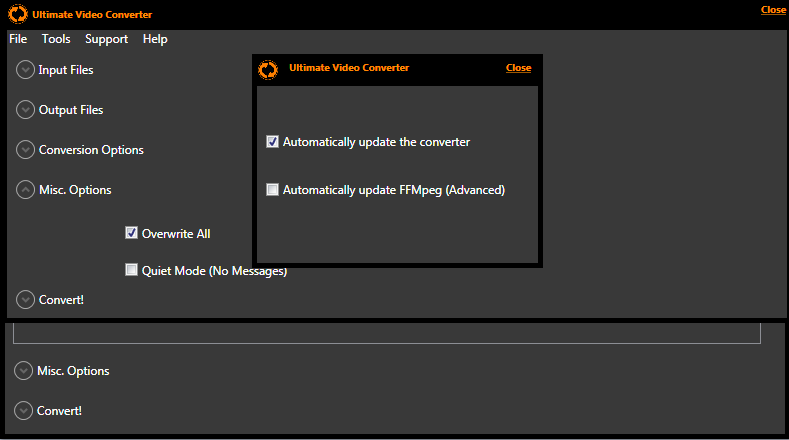Enable Quiet Mode (No Messages)
This screenshot has width=789, height=440.
pyautogui.click(x=131, y=270)
